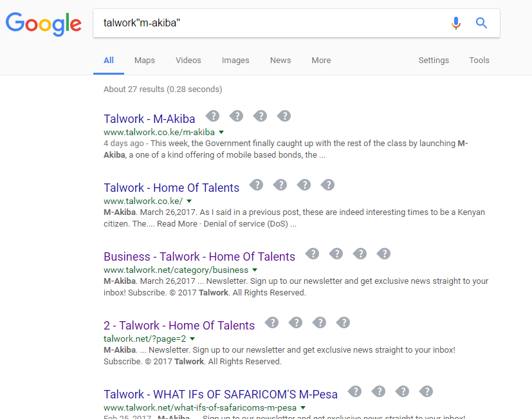Click the URL text www.talwork.co.ke/
Image resolution: width=532 pixels, height=419 pixels.
(x=143, y=201)
